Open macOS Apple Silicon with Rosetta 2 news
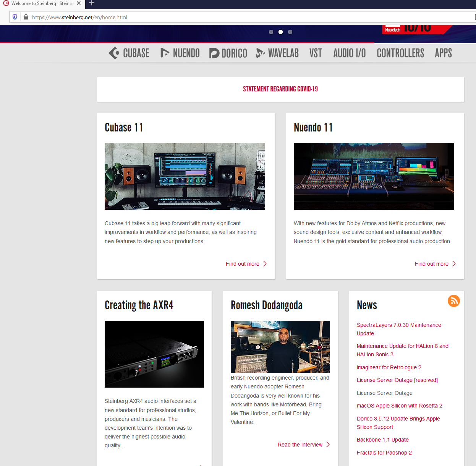Screen dimensions: 476x466 [400, 406]
